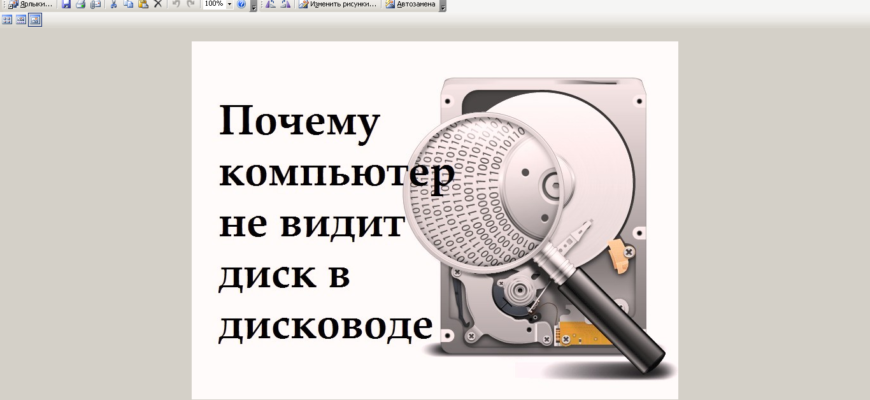Switch to thumbnail view

(7, 20)
